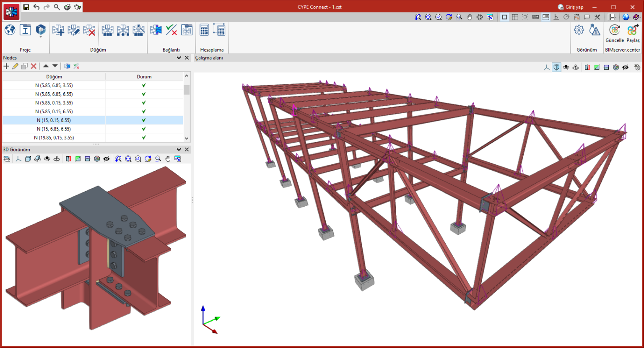
Task: Click the print icon in quick access bar
Action: (x=67, y=7)
